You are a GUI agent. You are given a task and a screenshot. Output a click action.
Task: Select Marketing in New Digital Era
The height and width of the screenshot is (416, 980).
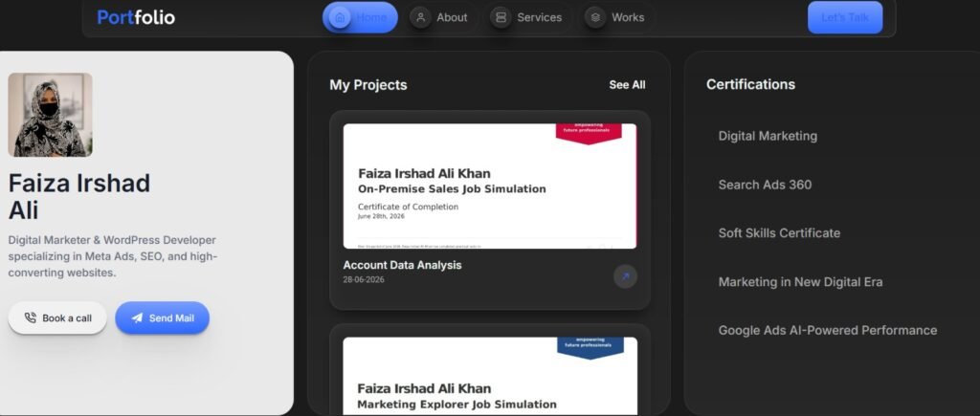(x=801, y=282)
